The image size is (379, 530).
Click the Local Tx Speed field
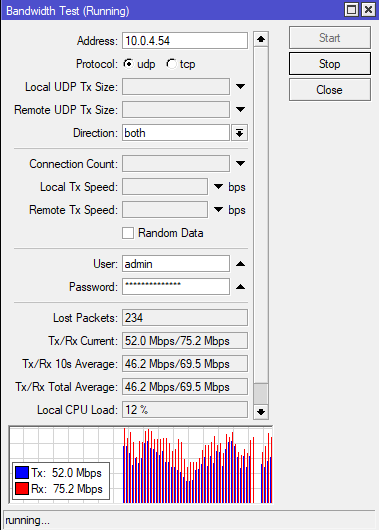click(165, 187)
